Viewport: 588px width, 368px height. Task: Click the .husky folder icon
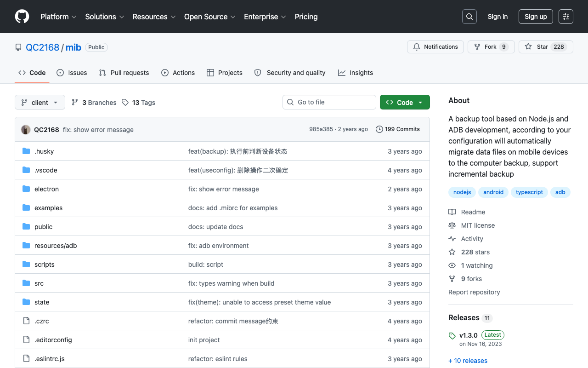coord(26,151)
